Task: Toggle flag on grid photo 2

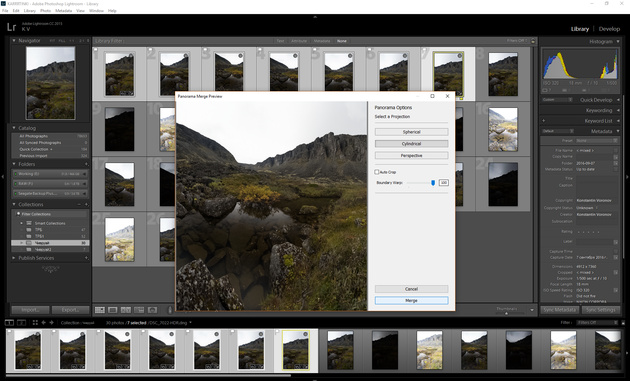Action: 150,50
